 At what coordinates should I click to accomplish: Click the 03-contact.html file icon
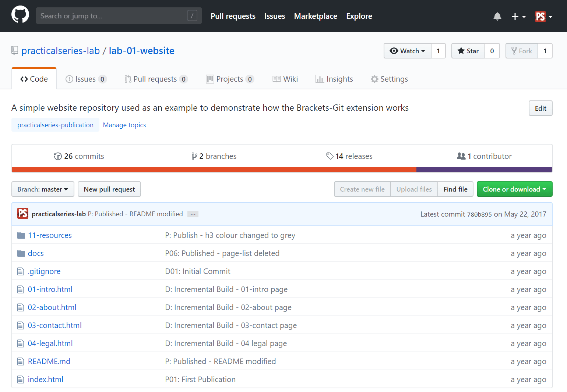click(21, 325)
